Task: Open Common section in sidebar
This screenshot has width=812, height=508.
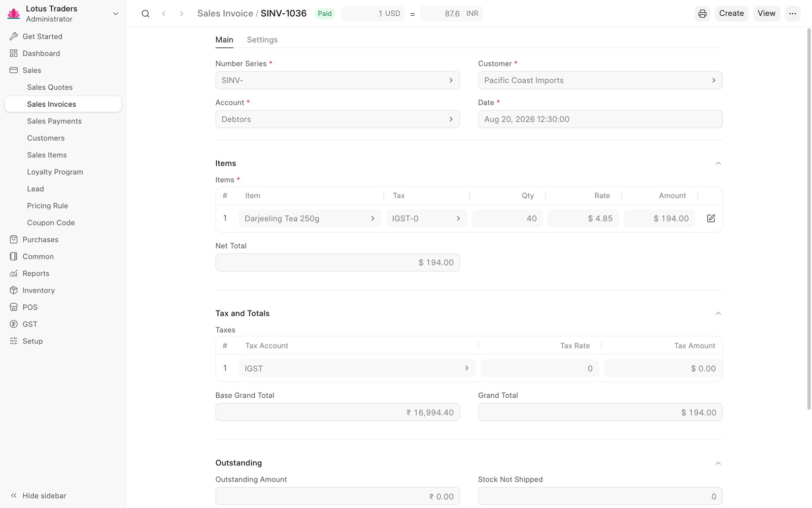Action: [x=63, y=257]
